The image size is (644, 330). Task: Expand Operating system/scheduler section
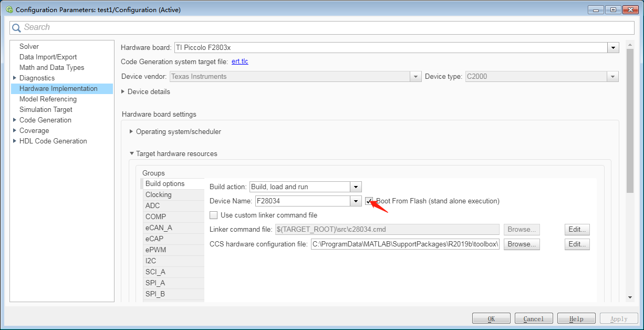click(131, 131)
